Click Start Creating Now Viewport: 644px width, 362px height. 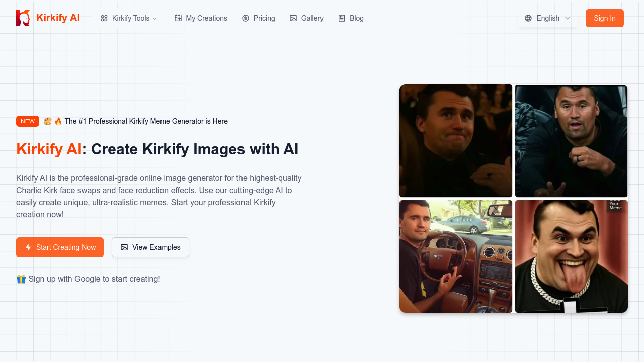[x=60, y=247]
